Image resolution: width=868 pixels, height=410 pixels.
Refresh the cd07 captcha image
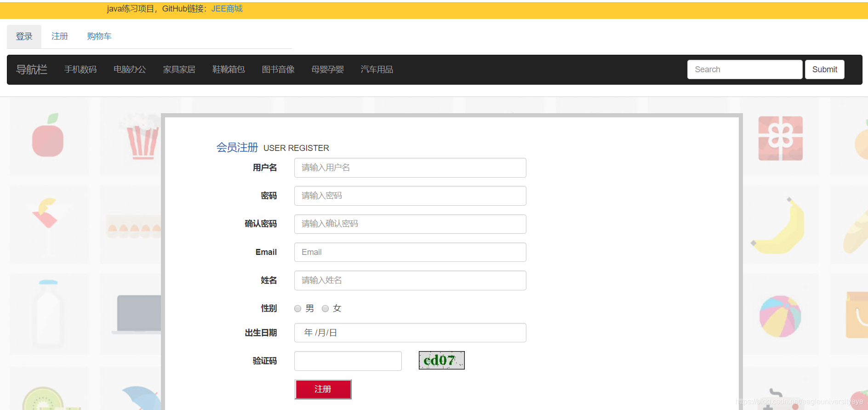click(x=441, y=360)
